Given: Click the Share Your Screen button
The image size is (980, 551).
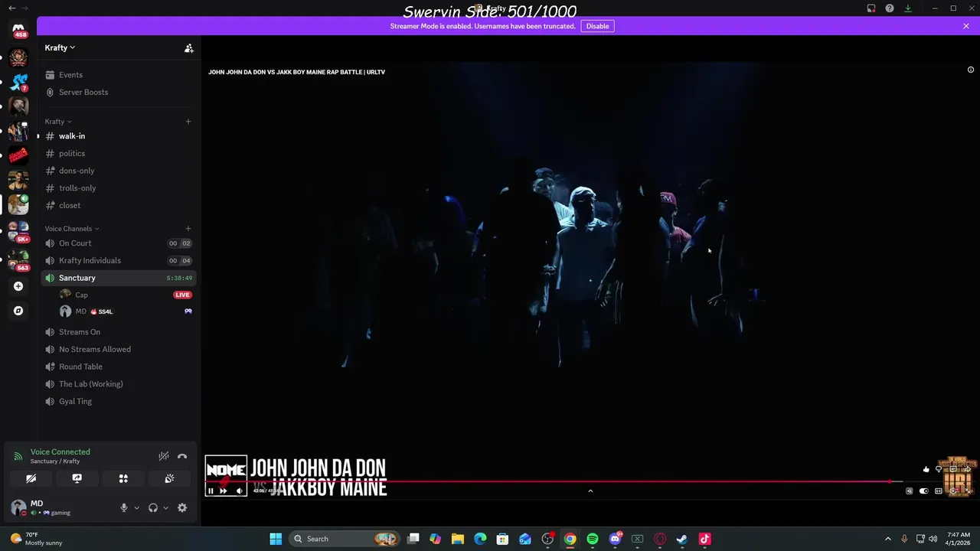Looking at the screenshot, I should point(77,478).
